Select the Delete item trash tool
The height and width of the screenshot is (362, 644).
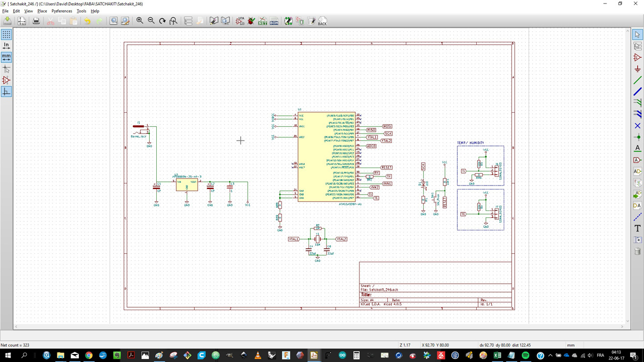tap(638, 251)
